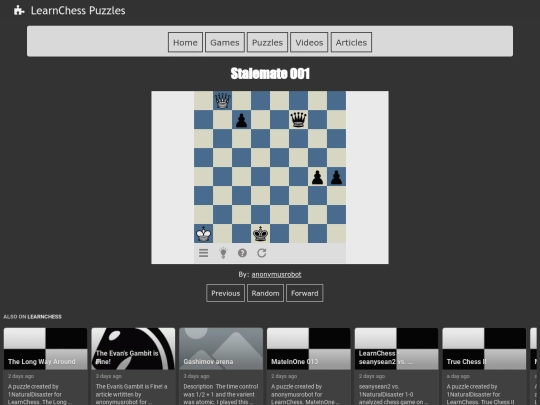This screenshot has width=540, height=405.
Task: Click the lightbulb hint icon
Action: pyautogui.click(x=223, y=253)
